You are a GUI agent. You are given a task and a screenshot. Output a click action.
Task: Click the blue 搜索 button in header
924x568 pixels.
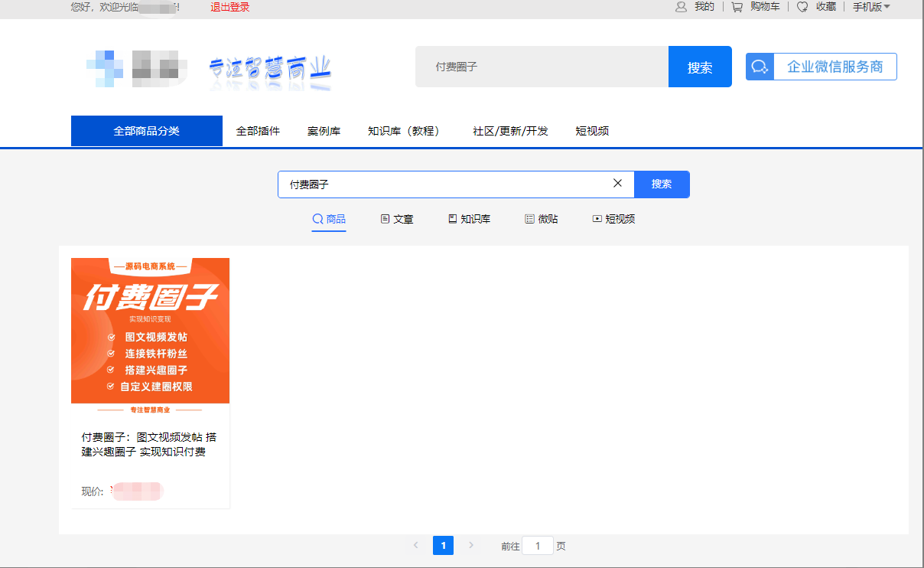point(700,67)
